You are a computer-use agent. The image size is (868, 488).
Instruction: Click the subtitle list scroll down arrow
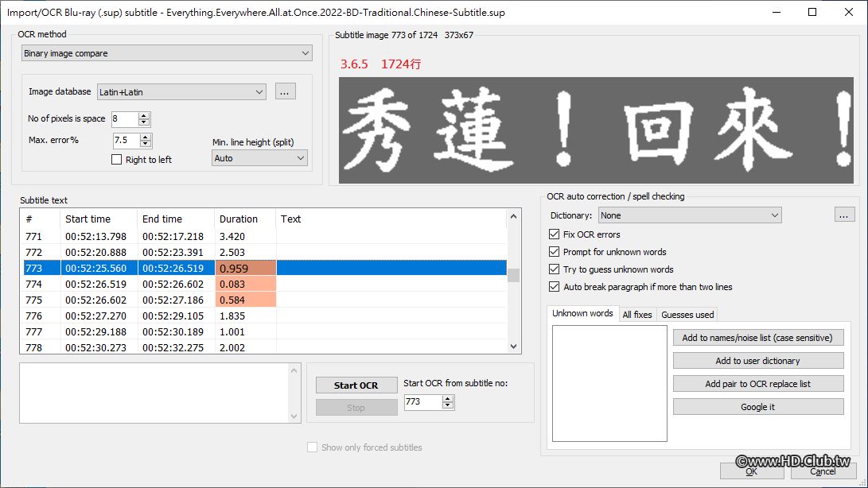(514, 347)
